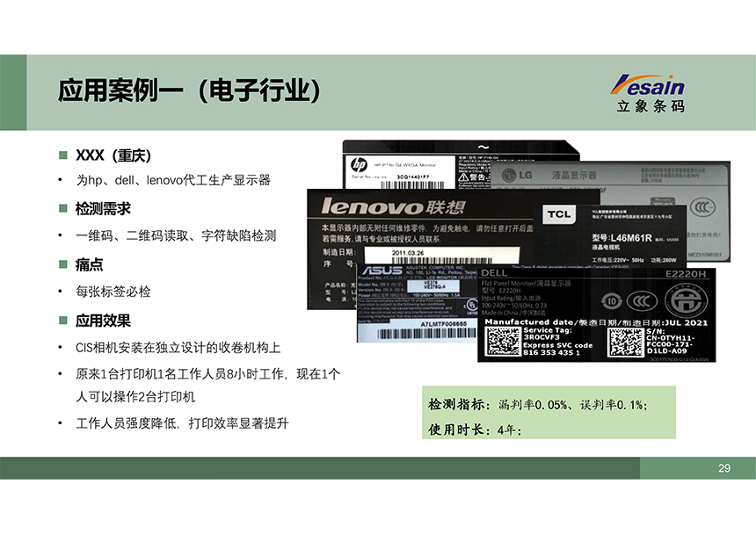The width and height of the screenshot is (756, 534).
Task: Select the line 人可以操作2台打印机
Action: point(135,397)
